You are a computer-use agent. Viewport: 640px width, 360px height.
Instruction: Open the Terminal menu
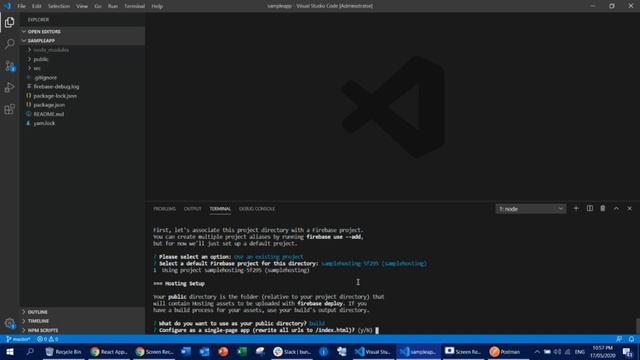134,6
